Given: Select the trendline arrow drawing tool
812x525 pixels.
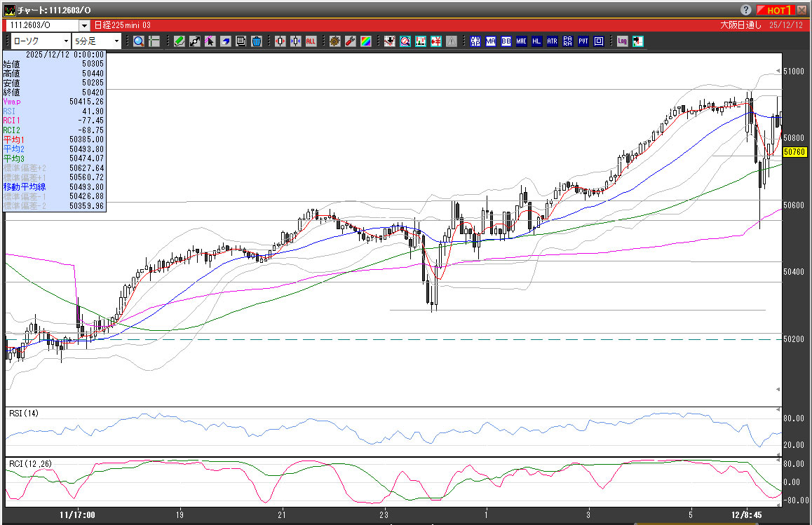Looking at the screenshot, I should click(x=195, y=41).
